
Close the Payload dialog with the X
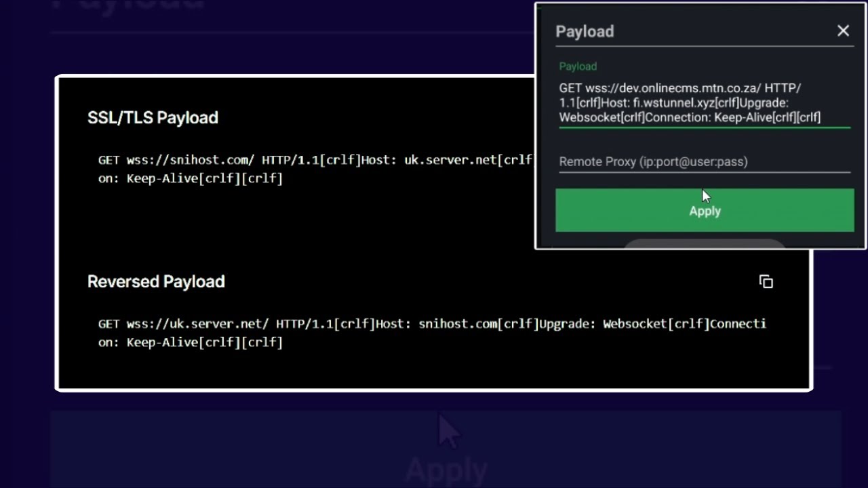point(843,31)
